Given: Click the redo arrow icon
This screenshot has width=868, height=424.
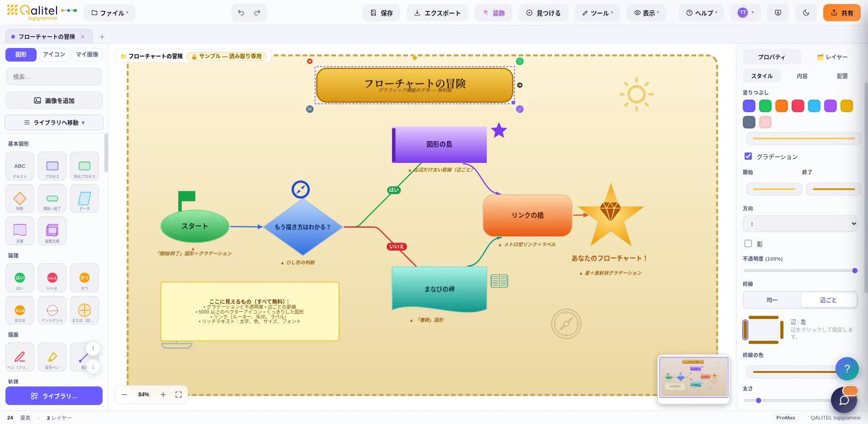Looking at the screenshot, I should click(x=257, y=13).
